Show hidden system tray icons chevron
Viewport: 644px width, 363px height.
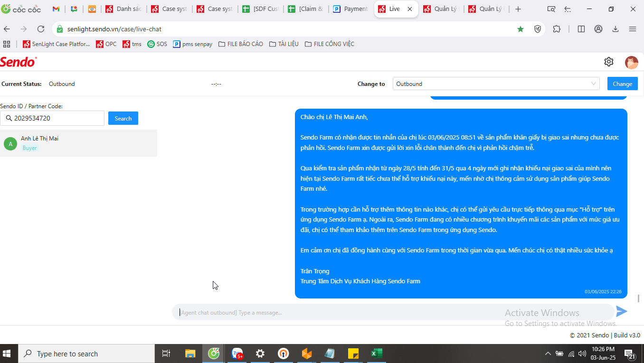tap(548, 354)
